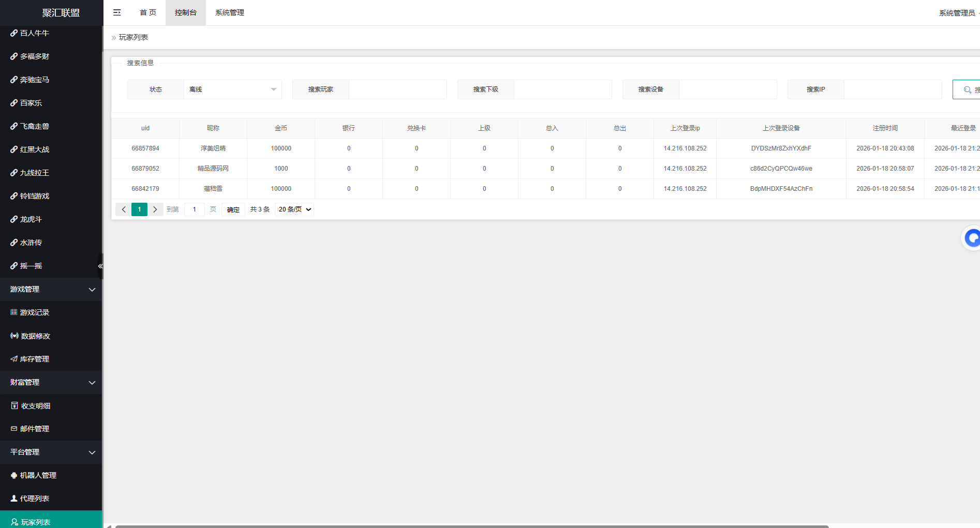980x528 pixels.
Task: Open the 20 条/页 page size dropdown
Action: tap(294, 209)
